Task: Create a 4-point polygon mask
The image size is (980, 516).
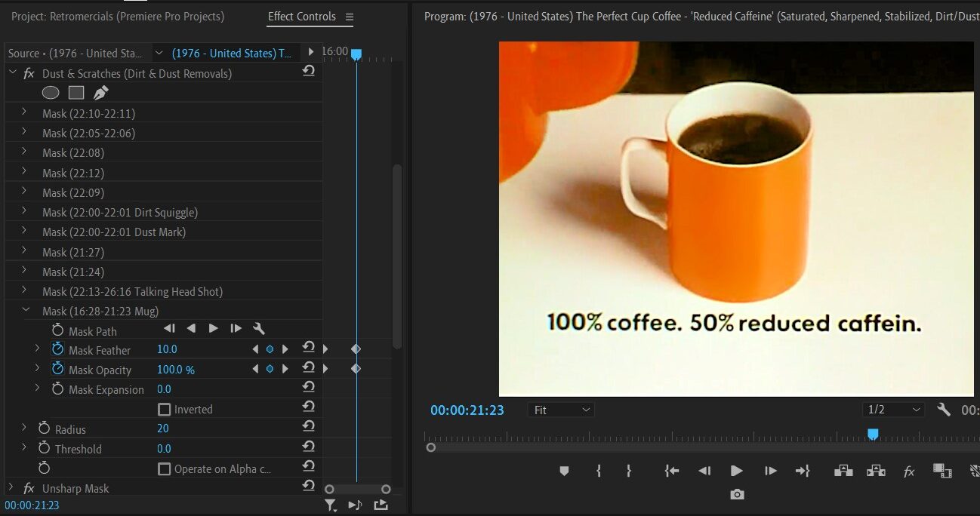Action: (76, 93)
